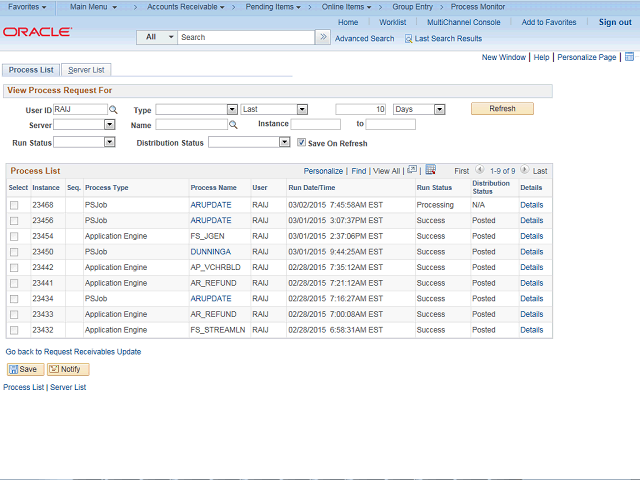Click the Name field lookup magnifier icon
The width and height of the screenshot is (640, 480).
pos(233,125)
